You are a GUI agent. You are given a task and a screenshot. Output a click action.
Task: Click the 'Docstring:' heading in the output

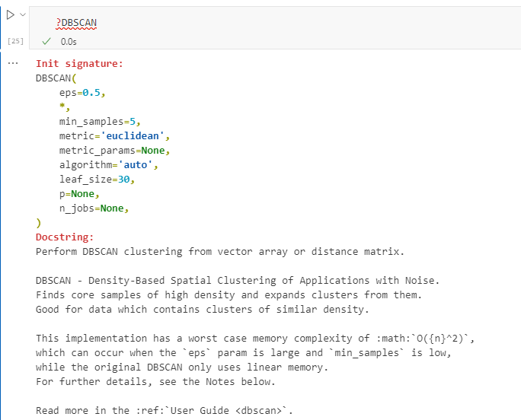pyautogui.click(x=65, y=237)
